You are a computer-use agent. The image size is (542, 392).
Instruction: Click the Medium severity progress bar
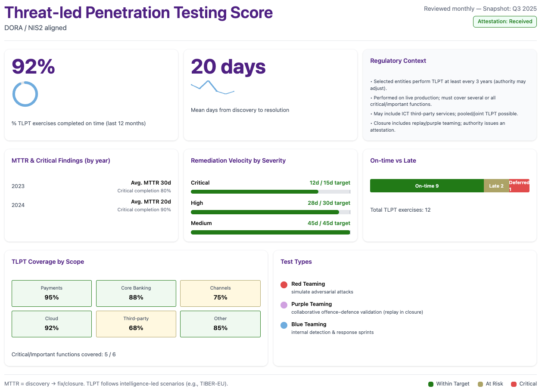pyautogui.click(x=271, y=232)
